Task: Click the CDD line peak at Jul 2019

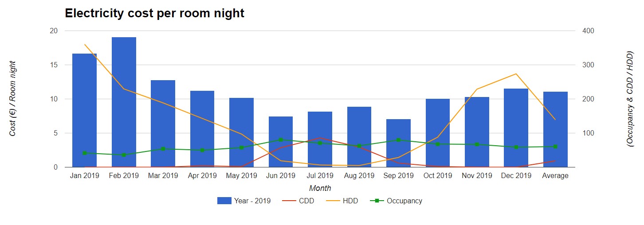Action: point(320,138)
